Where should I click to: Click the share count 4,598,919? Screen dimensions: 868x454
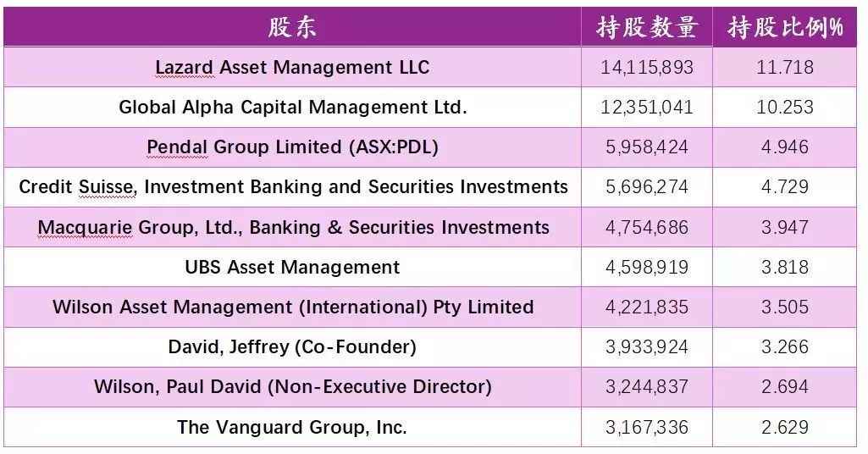click(647, 268)
